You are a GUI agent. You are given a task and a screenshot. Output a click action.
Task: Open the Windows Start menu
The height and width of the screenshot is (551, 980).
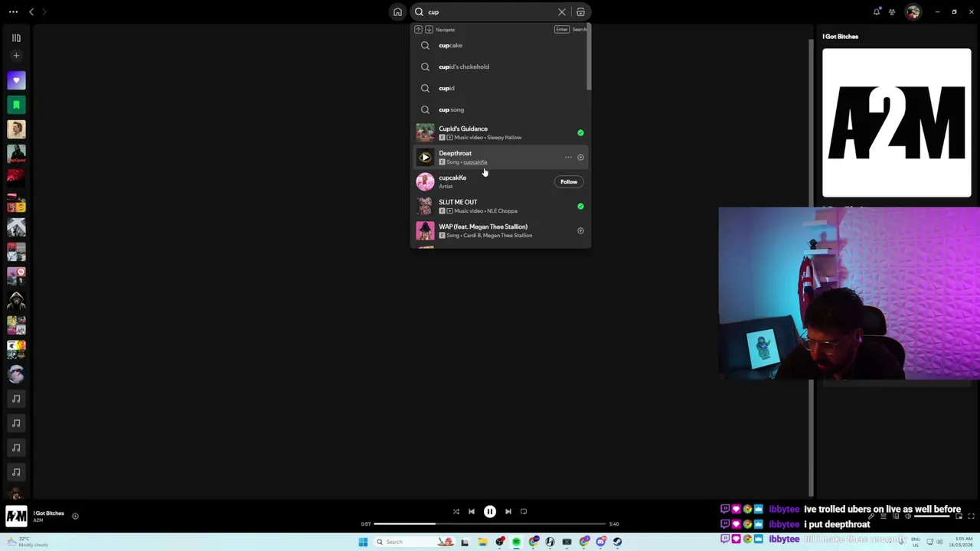point(363,542)
